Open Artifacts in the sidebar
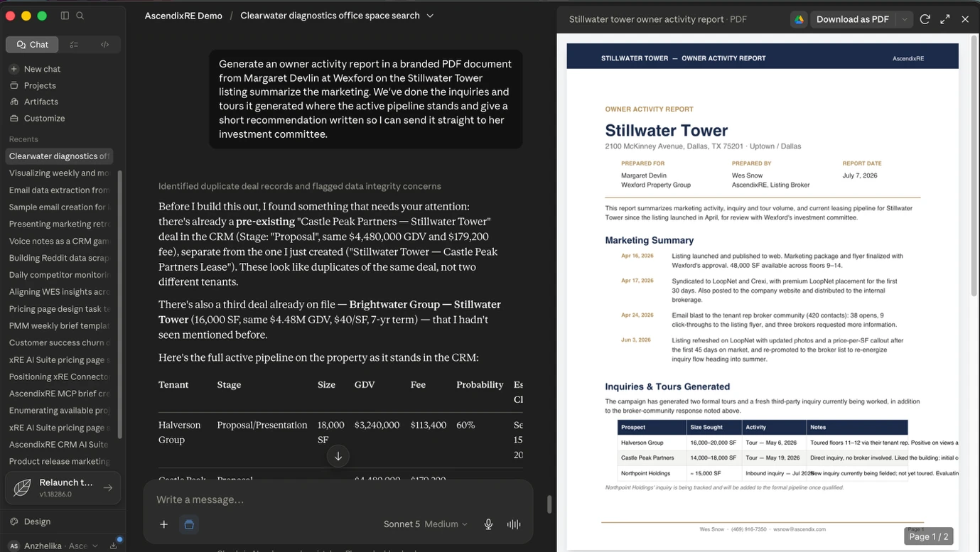Screen dimensions: 980x552 41,102
